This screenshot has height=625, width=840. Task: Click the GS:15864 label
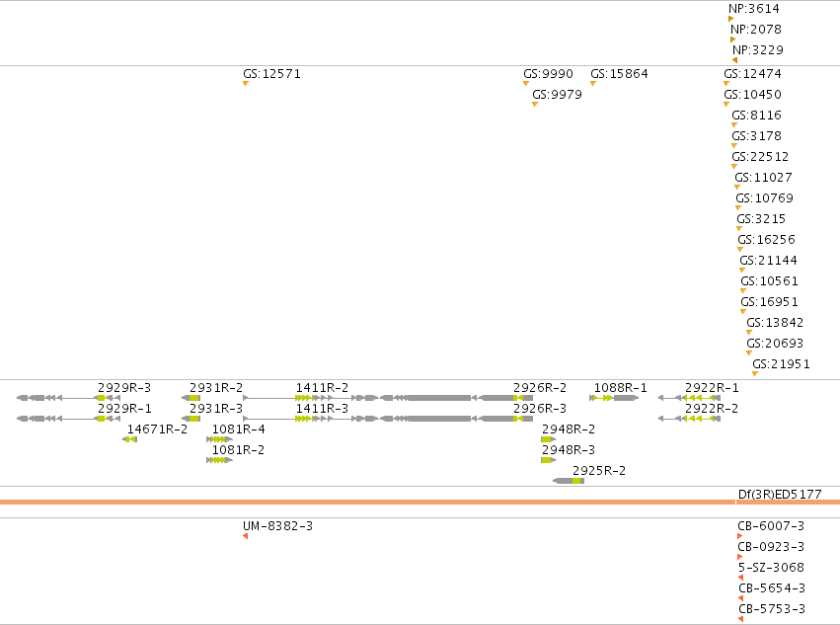pos(619,74)
